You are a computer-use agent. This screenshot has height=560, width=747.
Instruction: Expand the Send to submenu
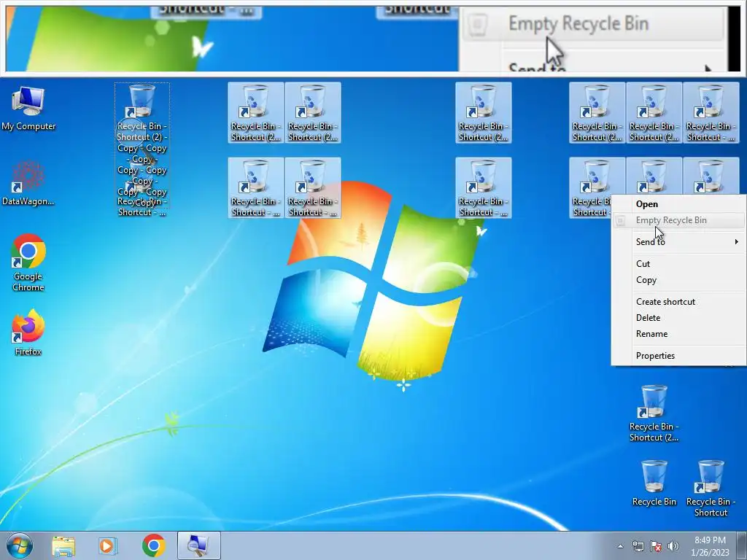click(679, 242)
